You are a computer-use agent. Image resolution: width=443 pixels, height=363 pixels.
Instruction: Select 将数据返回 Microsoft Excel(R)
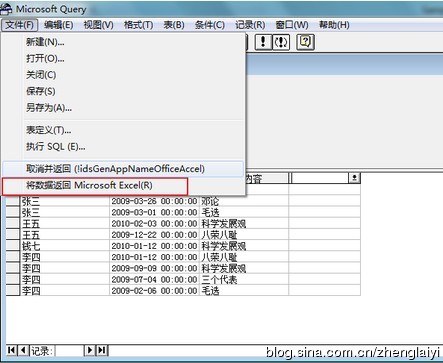click(x=123, y=185)
